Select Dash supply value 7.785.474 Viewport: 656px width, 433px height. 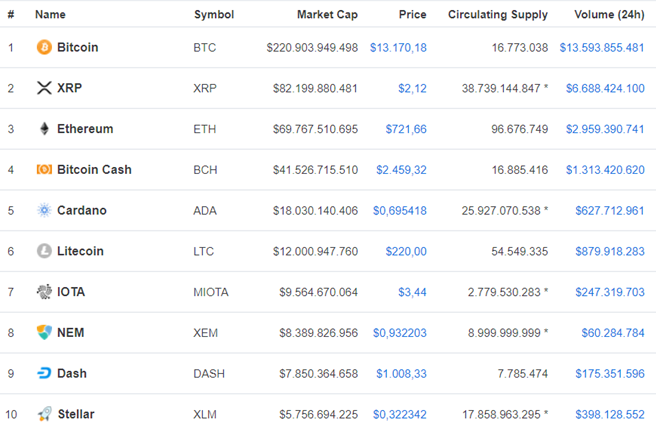[523, 374]
